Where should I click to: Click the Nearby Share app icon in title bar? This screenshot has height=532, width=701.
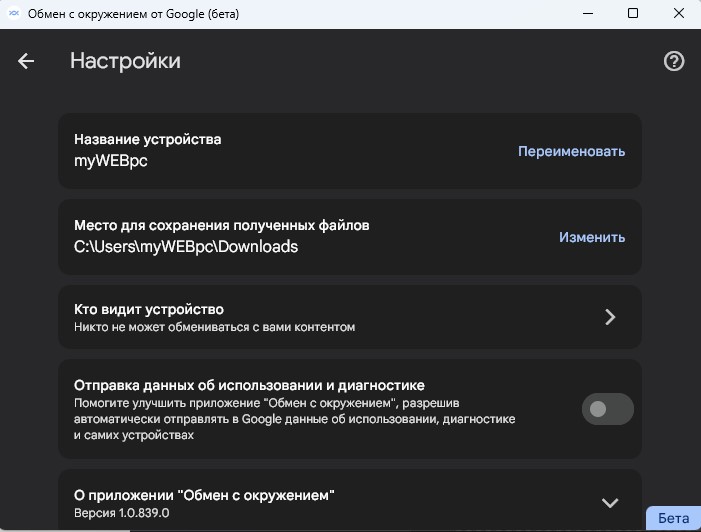click(x=14, y=13)
